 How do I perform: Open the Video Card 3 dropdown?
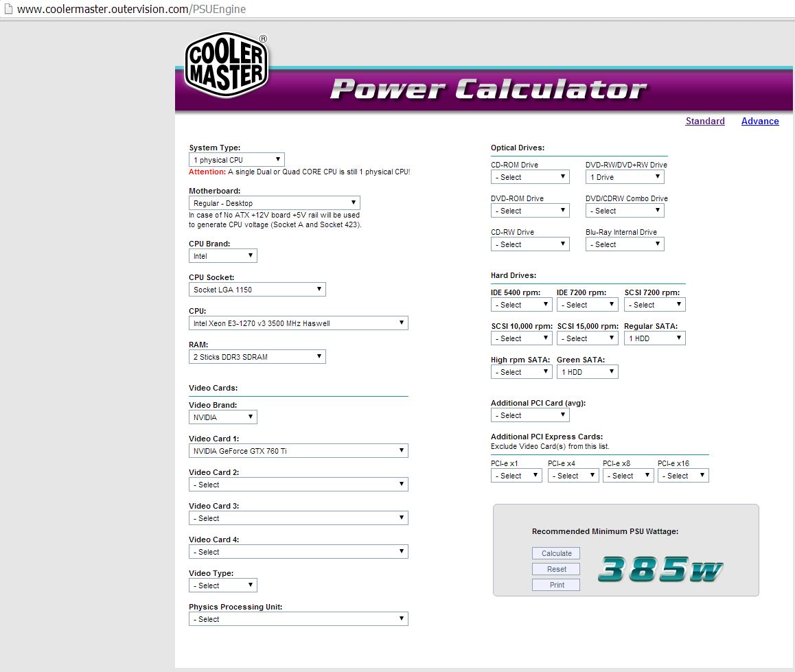298,518
